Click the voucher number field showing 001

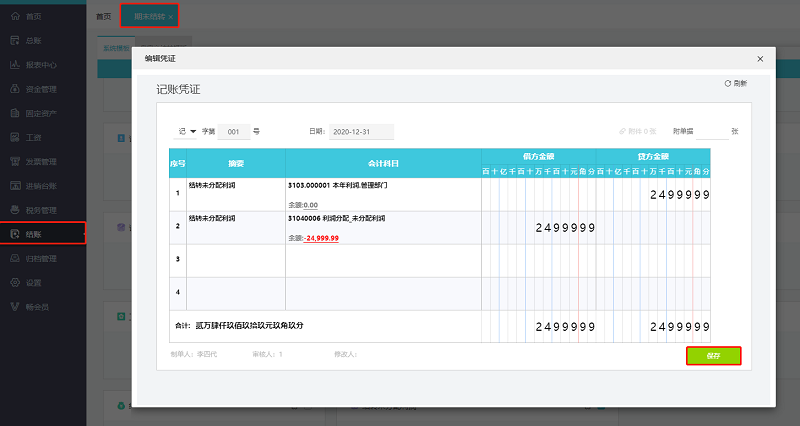233,131
